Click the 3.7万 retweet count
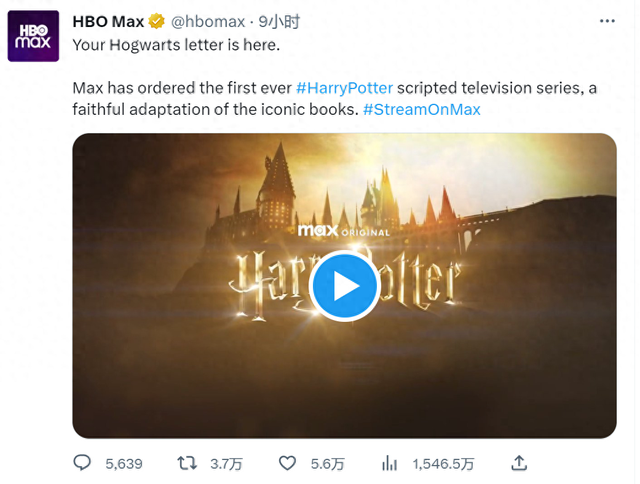The image size is (640, 484). pyautogui.click(x=227, y=464)
